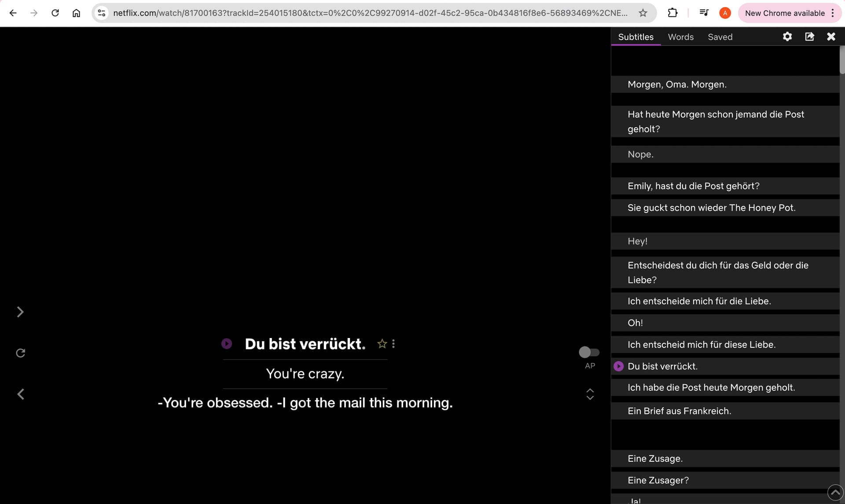The height and width of the screenshot is (504, 845).
Task: Click the Netflix URL address bar
Action: pos(370,13)
